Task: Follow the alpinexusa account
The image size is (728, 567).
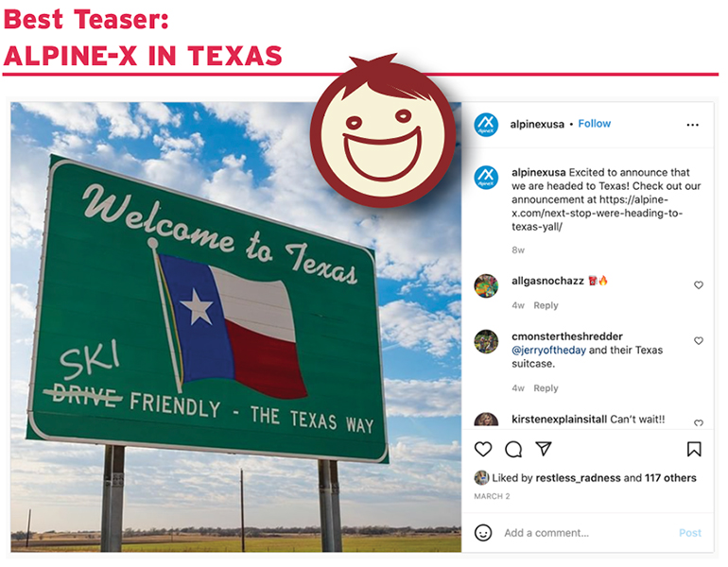Action: 594,124
